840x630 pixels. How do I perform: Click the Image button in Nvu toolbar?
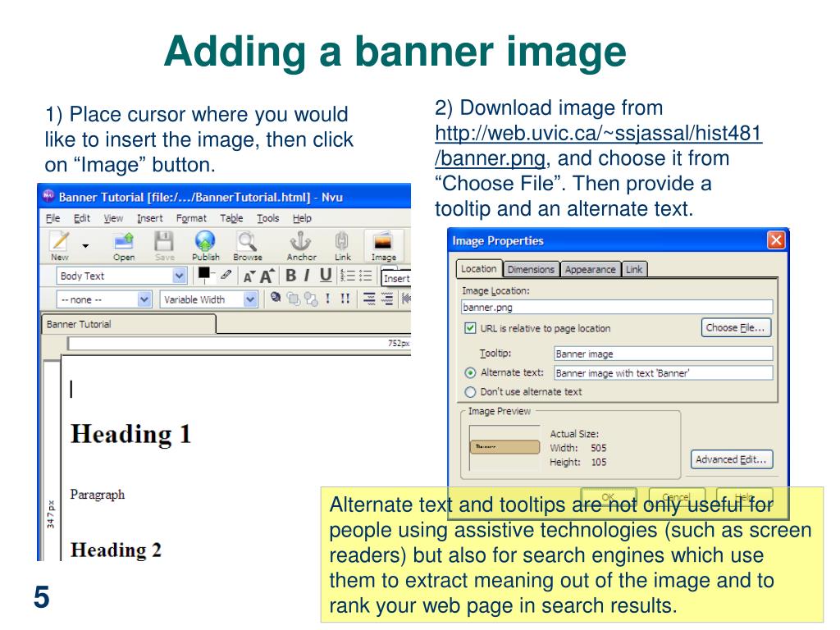click(383, 245)
